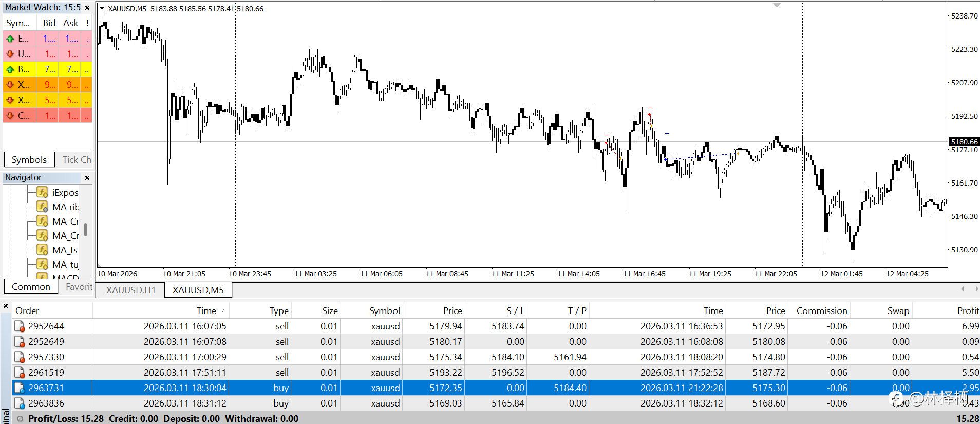Click the arrow icon of the X... row with bid 5...
This screenshot has height=424, width=980.
point(10,100)
